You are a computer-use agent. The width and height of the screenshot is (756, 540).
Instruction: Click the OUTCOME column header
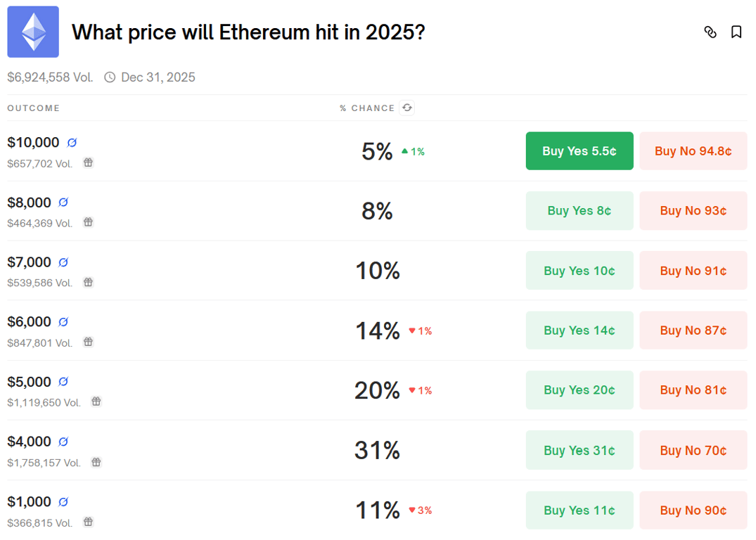point(33,108)
